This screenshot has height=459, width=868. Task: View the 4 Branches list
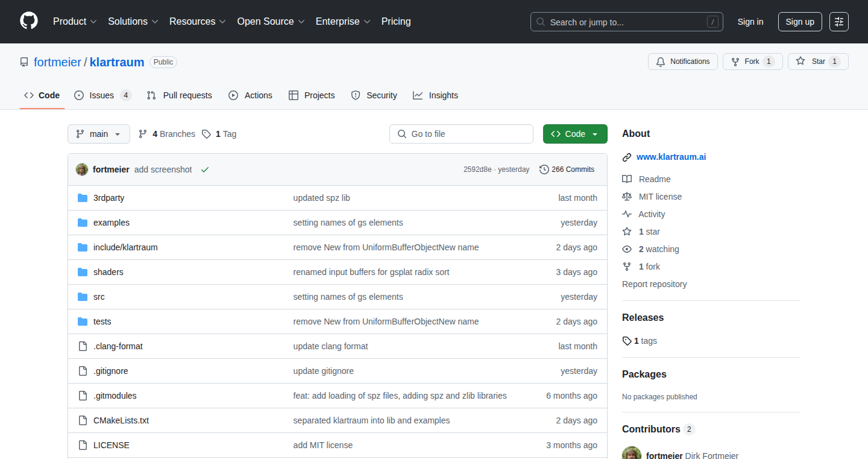point(167,134)
